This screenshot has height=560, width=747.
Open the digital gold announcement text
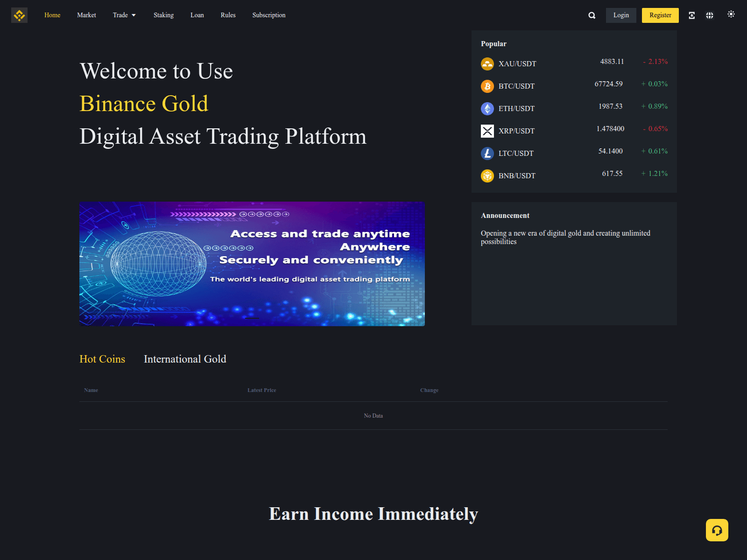(x=565, y=237)
